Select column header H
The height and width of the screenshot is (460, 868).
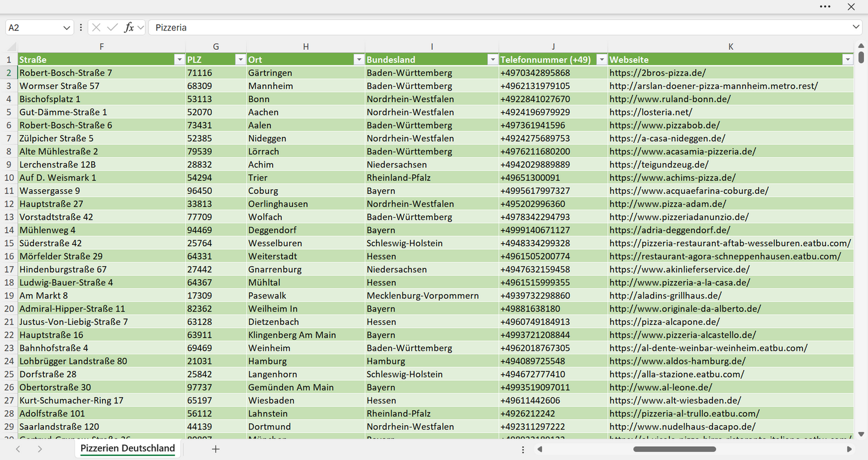click(306, 47)
